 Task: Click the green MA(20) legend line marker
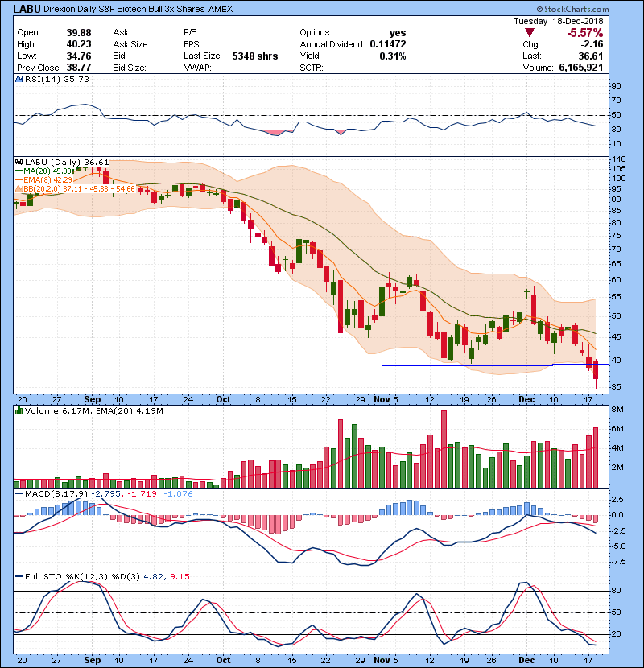tap(19, 171)
